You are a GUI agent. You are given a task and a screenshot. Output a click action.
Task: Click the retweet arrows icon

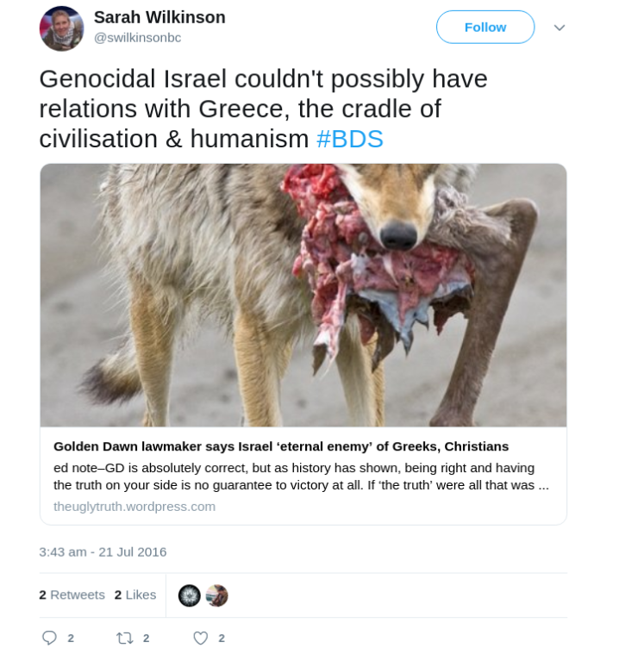coord(125,638)
